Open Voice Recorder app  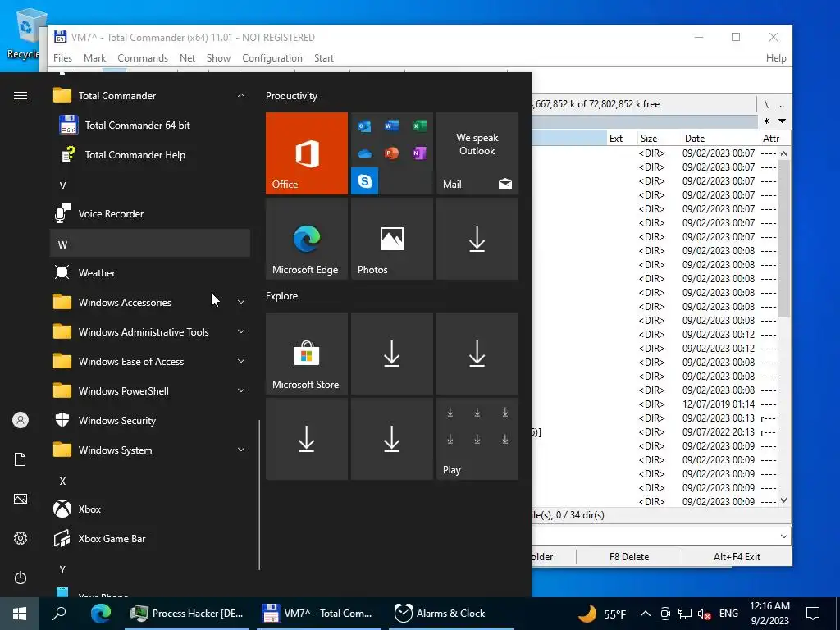coord(150,214)
